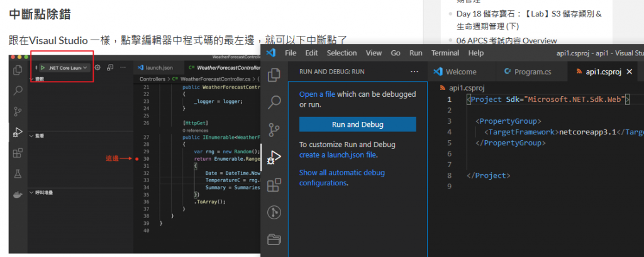This screenshot has width=644, height=257.
Task: Click Source Control icon in blog screenshot sidebar
Action: point(18,111)
